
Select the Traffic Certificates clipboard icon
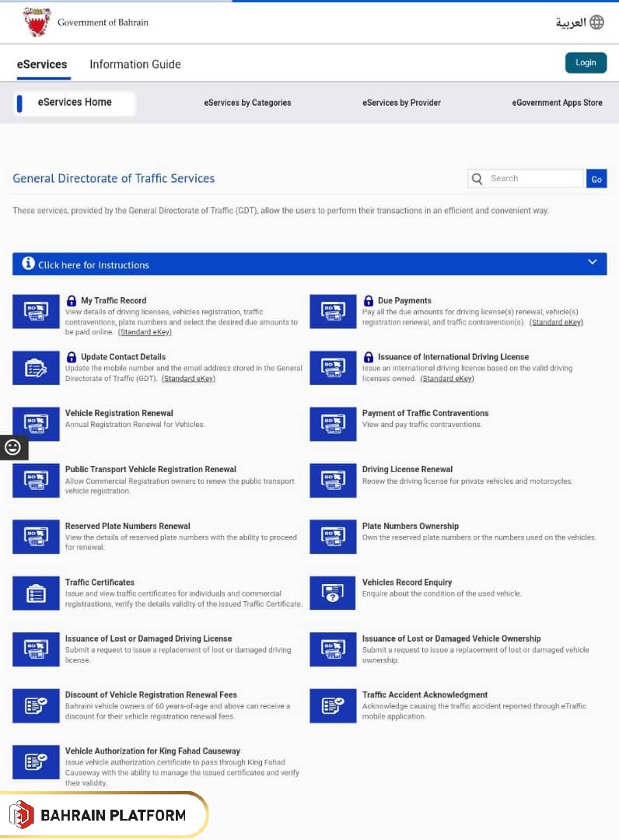36,593
